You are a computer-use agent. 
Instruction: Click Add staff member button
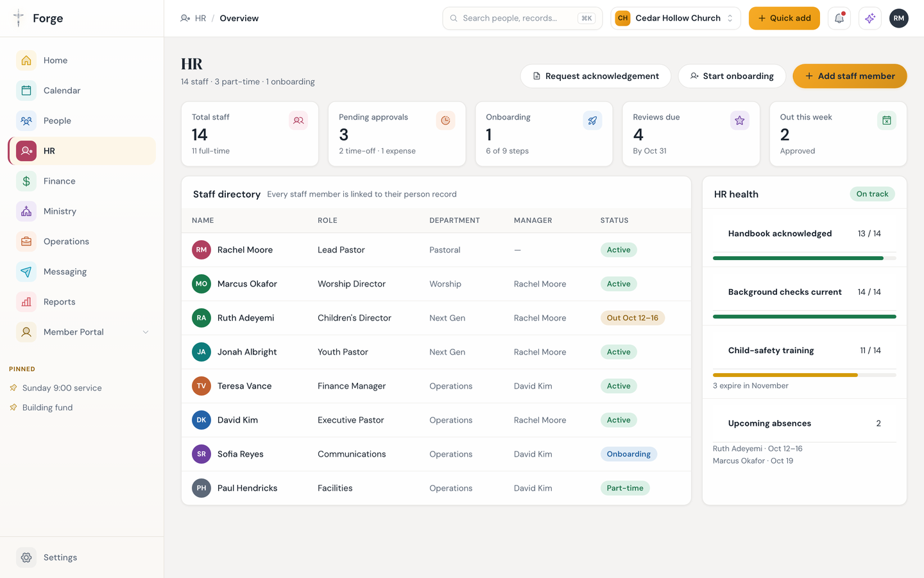(850, 76)
